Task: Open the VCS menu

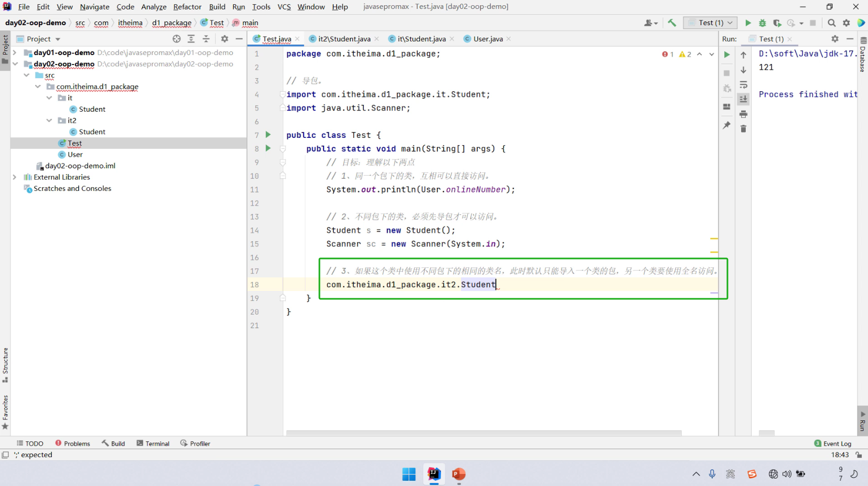Action: pos(284,7)
